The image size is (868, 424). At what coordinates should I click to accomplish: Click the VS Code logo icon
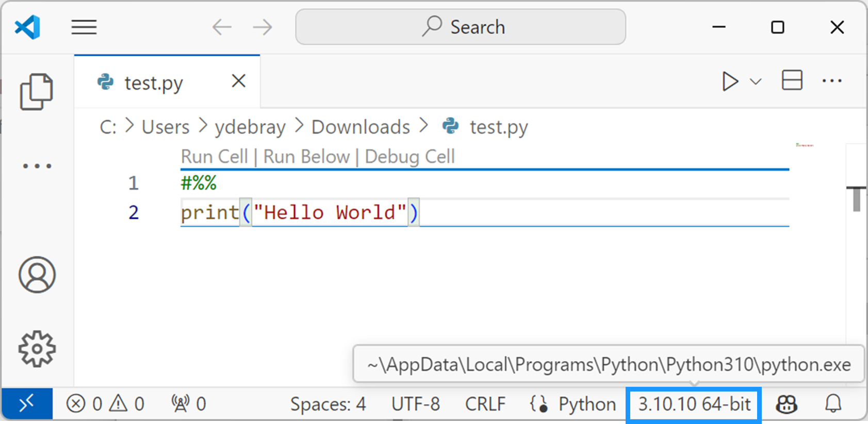(x=27, y=27)
